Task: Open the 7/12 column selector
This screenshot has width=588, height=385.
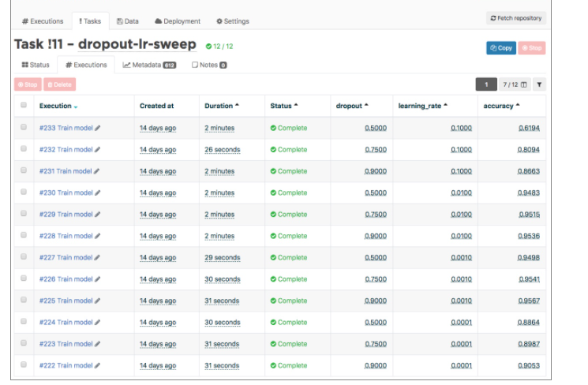Action: [515, 84]
